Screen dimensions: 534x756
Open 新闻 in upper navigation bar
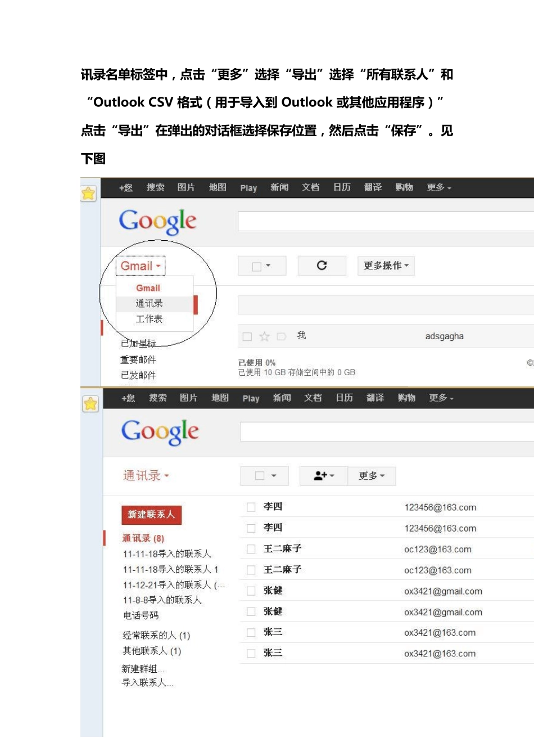279,187
